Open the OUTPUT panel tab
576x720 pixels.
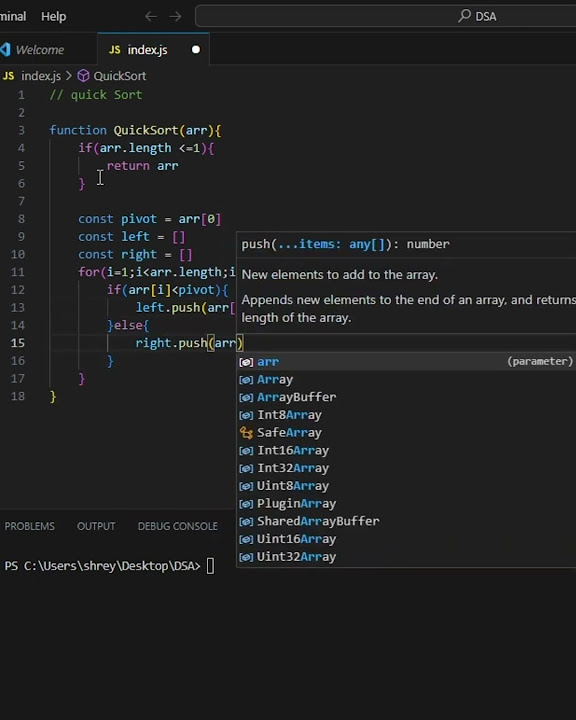96,526
